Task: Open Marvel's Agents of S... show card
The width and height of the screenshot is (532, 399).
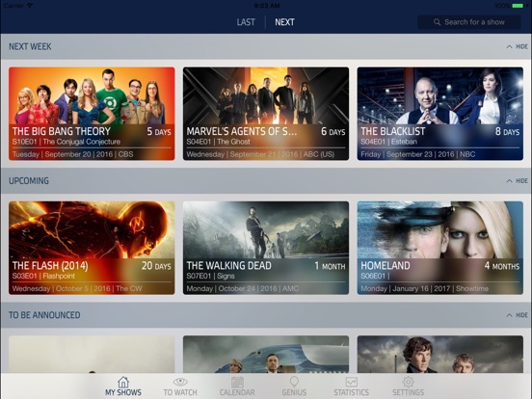Action: (266, 114)
